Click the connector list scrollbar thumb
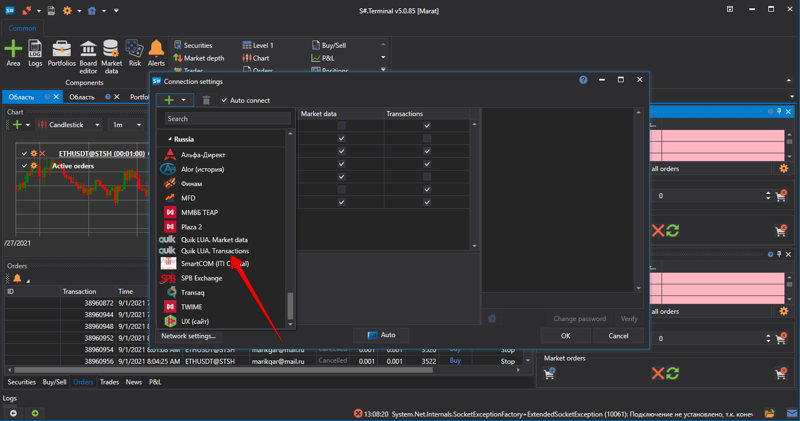Viewport: 800px width, 421px height. (290, 305)
